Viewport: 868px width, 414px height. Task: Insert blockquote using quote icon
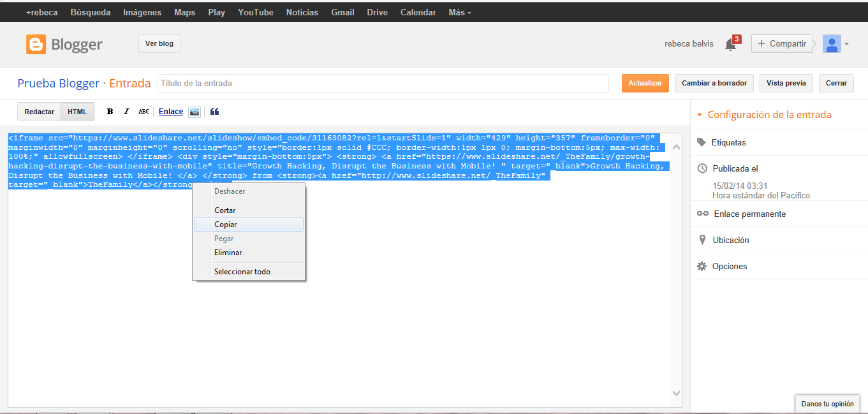point(214,112)
